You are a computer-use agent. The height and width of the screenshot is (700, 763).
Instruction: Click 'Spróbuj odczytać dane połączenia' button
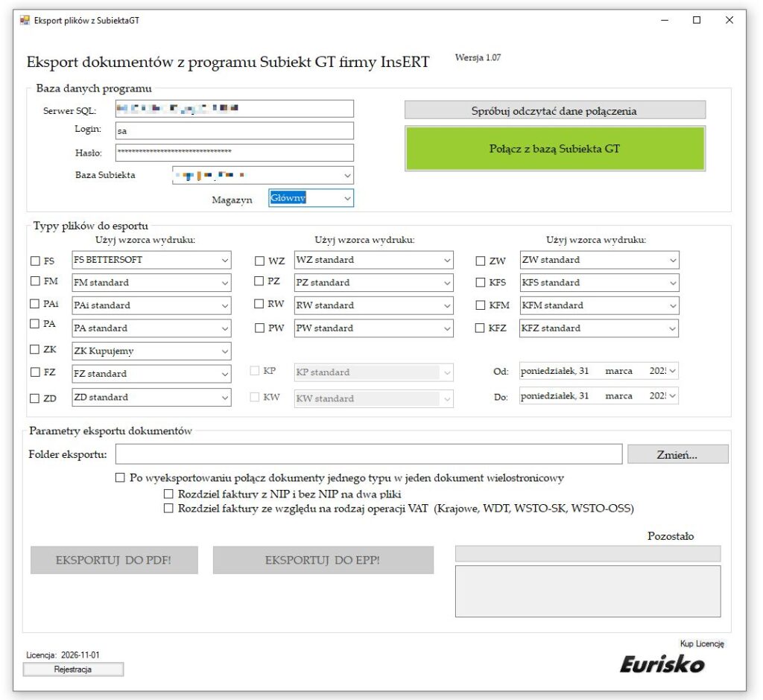point(554,110)
